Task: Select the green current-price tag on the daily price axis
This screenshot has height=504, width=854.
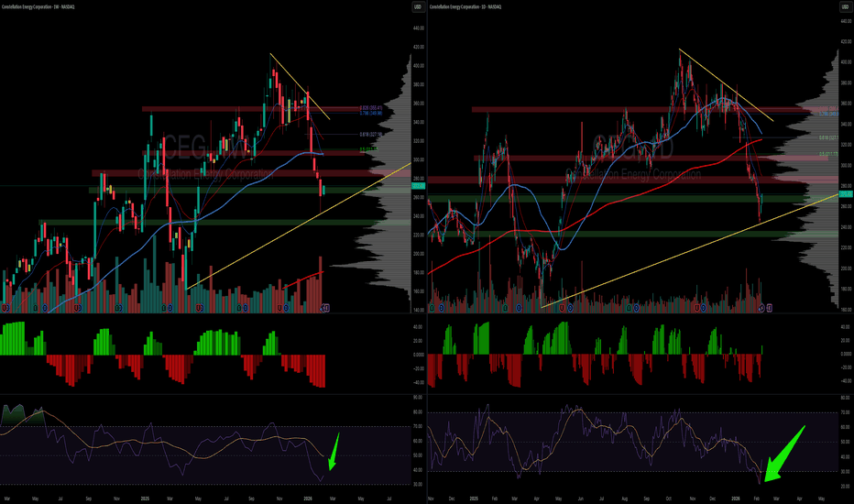Action: pos(845,194)
